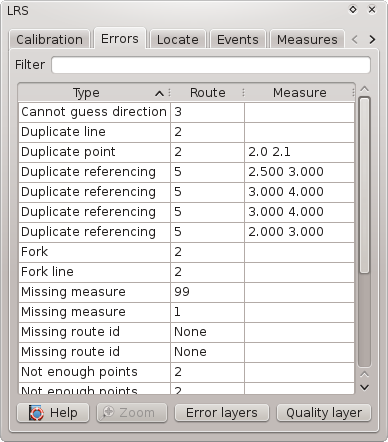This screenshot has height=442, width=388.
Task: Click scroll-up arrow atop the scrollbar
Action: click(365, 89)
